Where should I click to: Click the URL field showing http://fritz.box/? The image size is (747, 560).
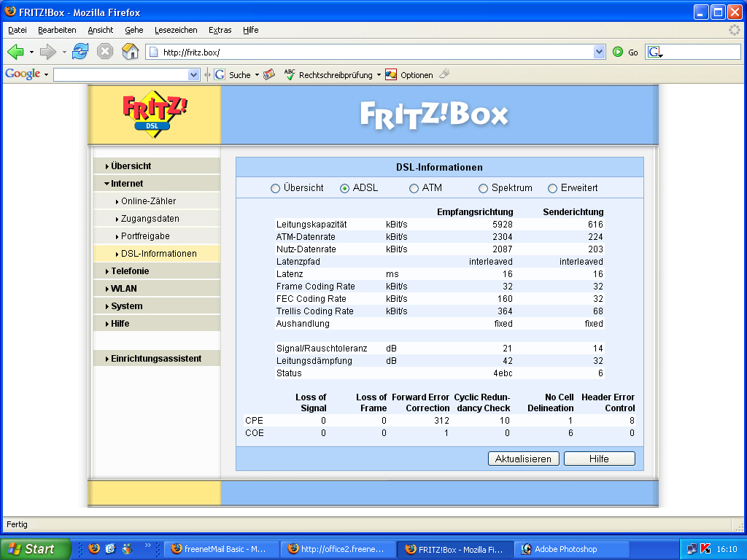point(376,52)
